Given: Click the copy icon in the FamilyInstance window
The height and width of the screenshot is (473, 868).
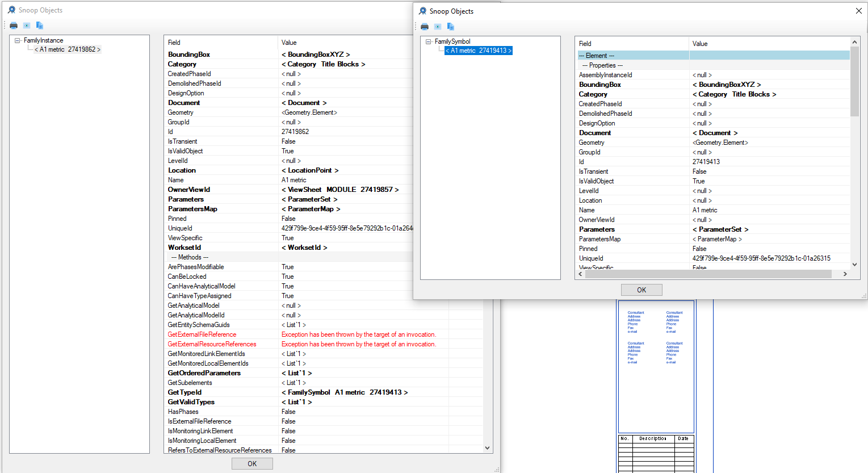Looking at the screenshot, I should click(x=40, y=26).
